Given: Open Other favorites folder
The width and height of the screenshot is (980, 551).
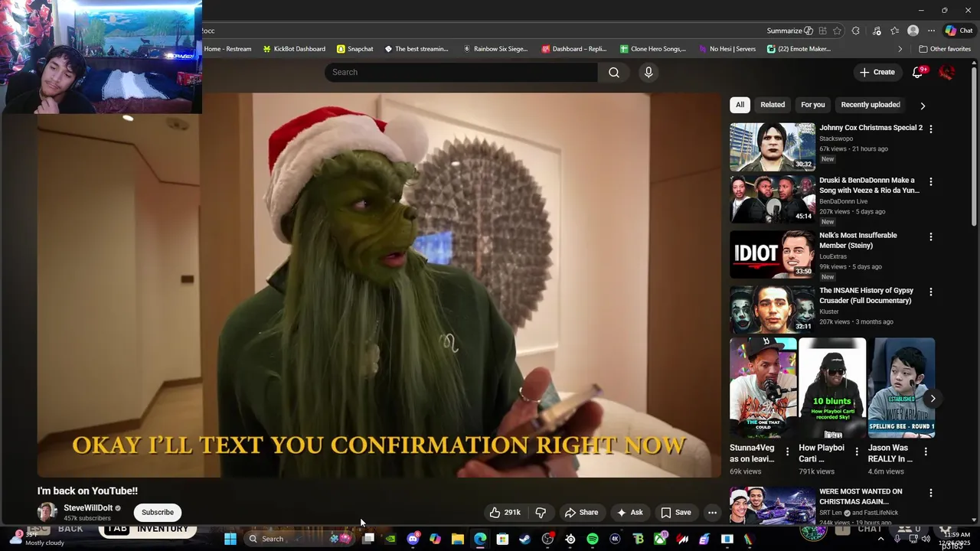Looking at the screenshot, I should point(945,49).
